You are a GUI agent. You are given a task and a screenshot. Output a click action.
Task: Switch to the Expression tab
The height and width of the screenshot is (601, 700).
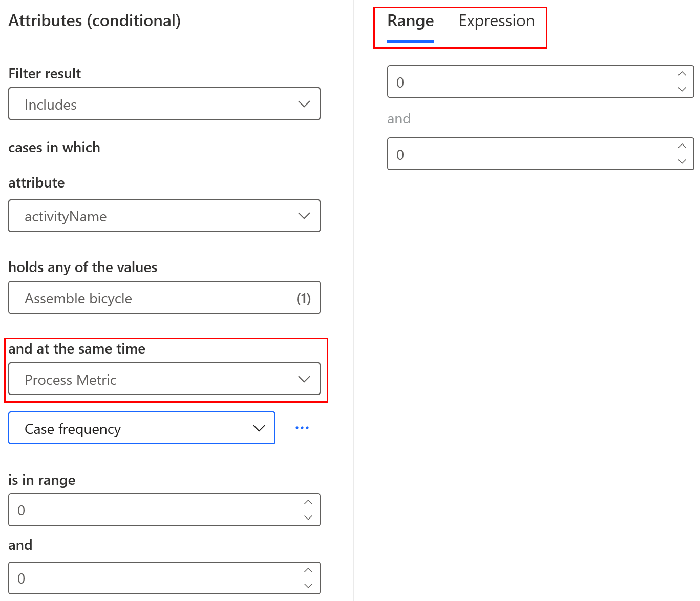point(496,21)
